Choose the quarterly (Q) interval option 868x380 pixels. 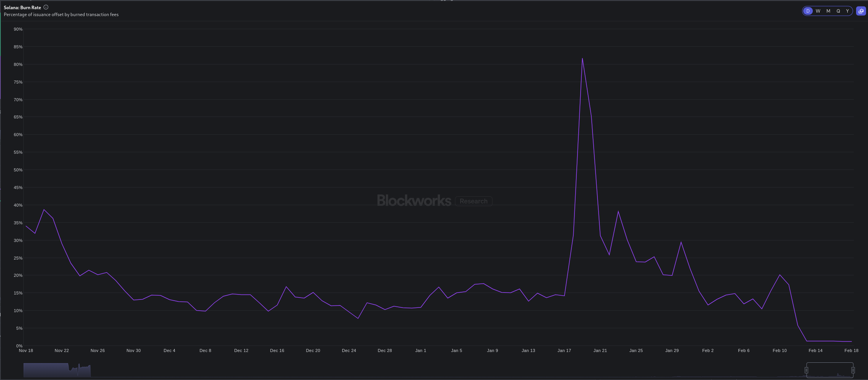838,11
